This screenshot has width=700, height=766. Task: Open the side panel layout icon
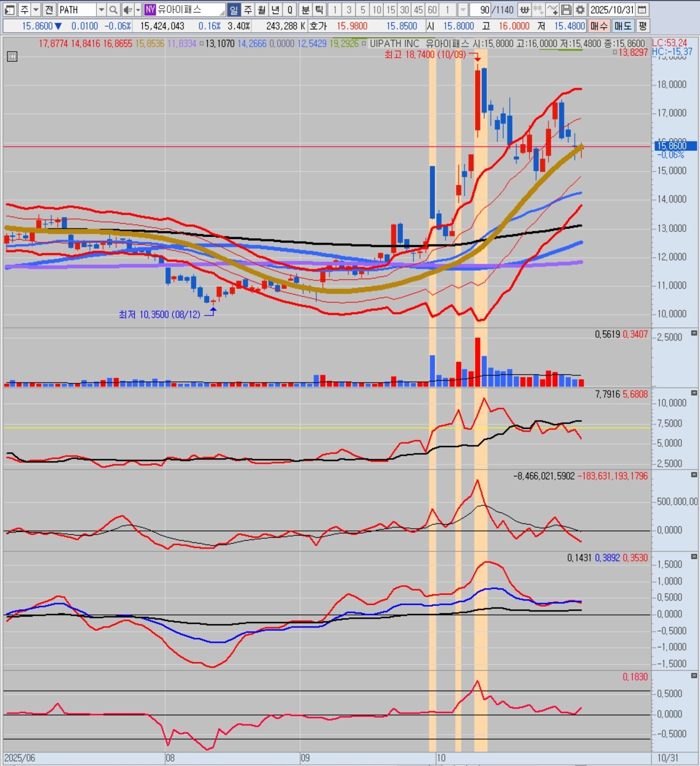tap(9, 10)
